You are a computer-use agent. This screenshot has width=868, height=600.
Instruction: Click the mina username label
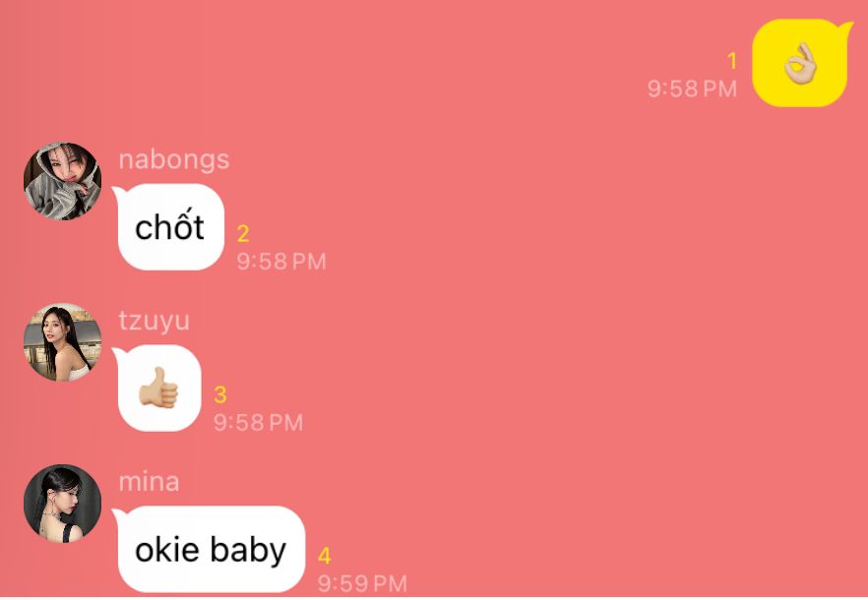point(149,482)
